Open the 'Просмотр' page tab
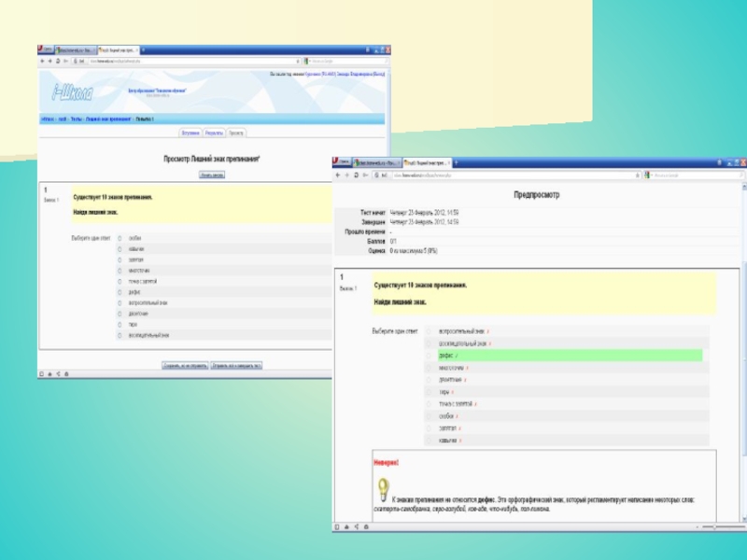Image resolution: width=747 pixels, height=560 pixels. pyautogui.click(x=236, y=133)
